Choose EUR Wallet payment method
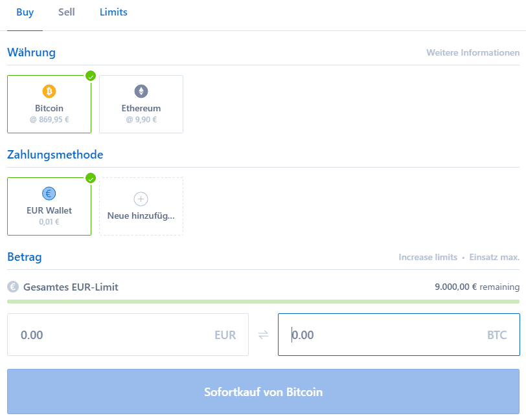The height and width of the screenshot is (420, 526). click(49, 206)
